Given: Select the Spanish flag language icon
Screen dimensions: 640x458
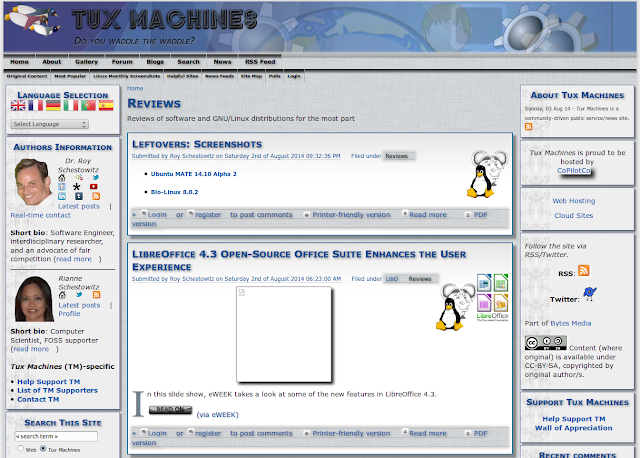Looking at the screenshot, I should (x=106, y=106).
